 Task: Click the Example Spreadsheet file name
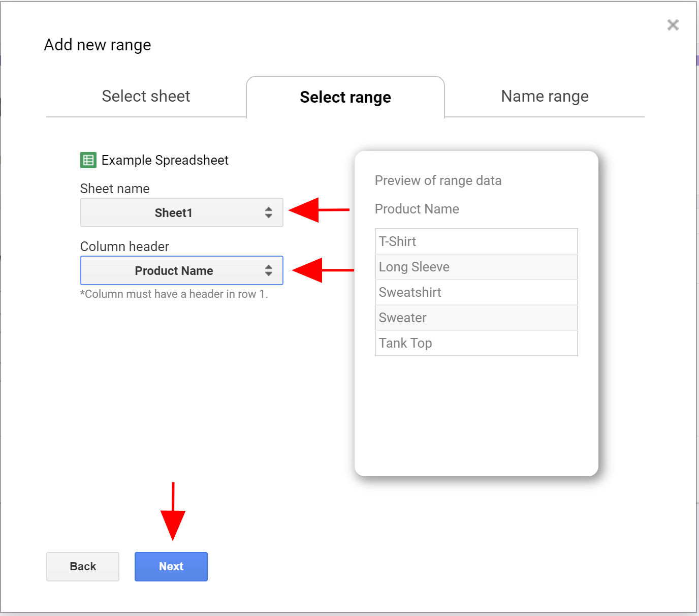(165, 160)
